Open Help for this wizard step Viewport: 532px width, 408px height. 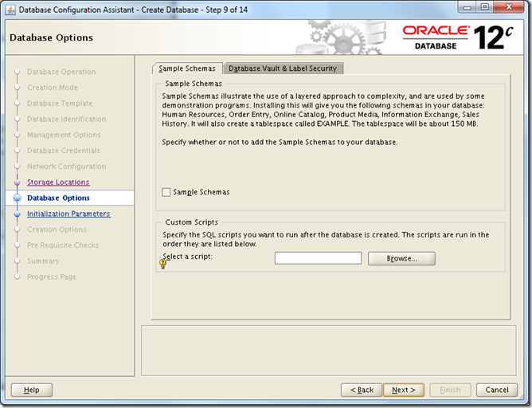pos(32,390)
